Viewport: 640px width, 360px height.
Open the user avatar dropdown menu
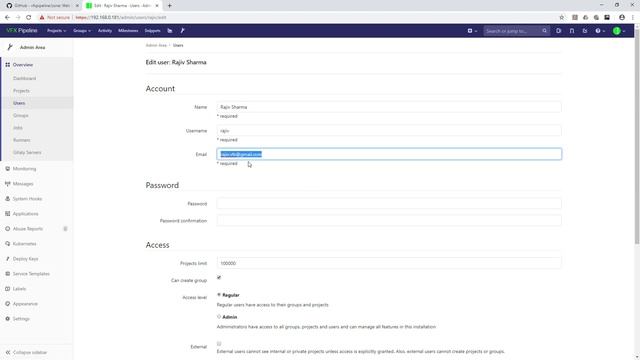click(619, 31)
